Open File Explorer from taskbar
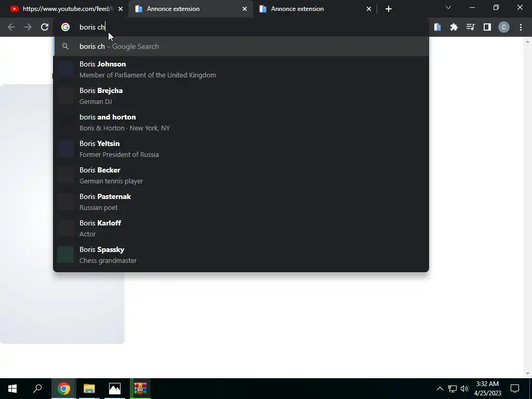 pyautogui.click(x=89, y=389)
